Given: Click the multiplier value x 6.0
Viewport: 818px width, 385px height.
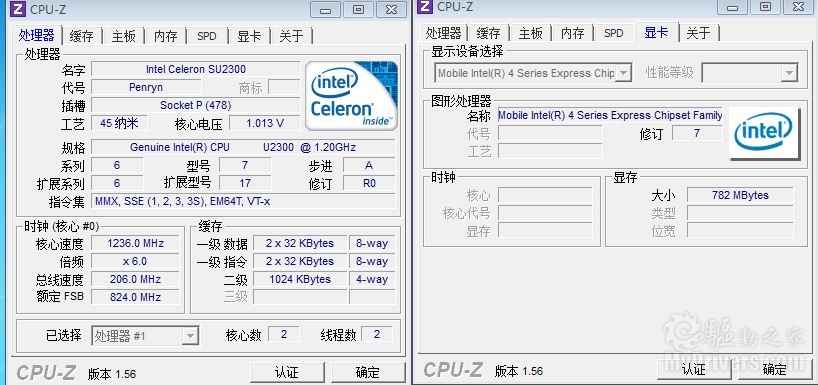Looking at the screenshot, I should [135, 261].
